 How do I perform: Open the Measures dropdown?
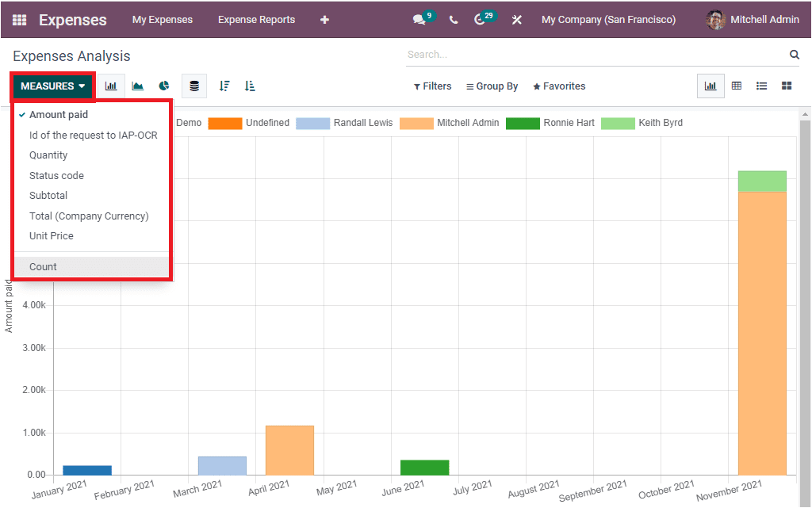51,86
